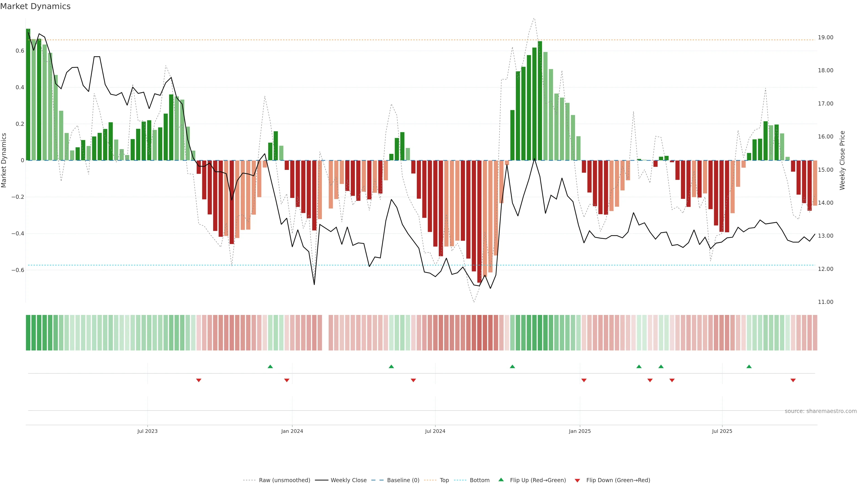The height and width of the screenshot is (488, 868).
Task: Click the first red flip-down triangle marker
Action: click(x=198, y=380)
